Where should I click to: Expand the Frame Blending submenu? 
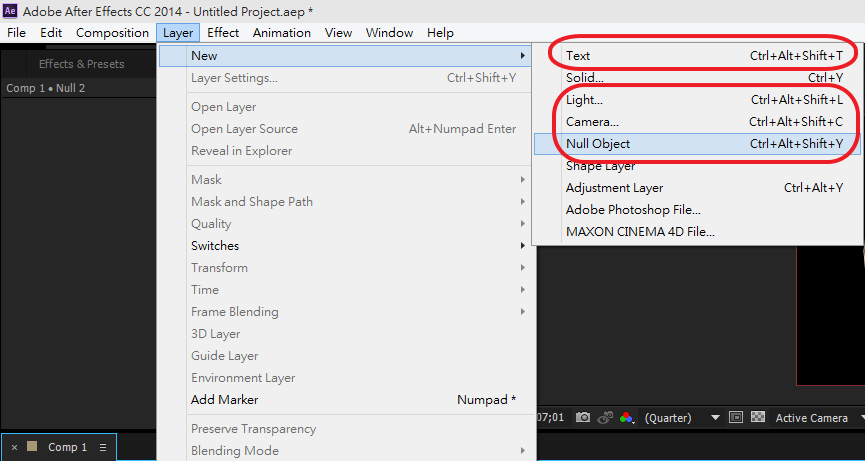click(522, 312)
